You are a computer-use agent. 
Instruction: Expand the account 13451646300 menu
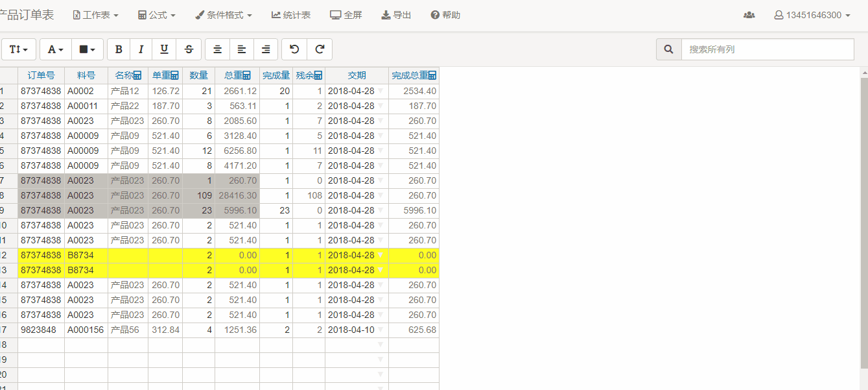tap(812, 15)
